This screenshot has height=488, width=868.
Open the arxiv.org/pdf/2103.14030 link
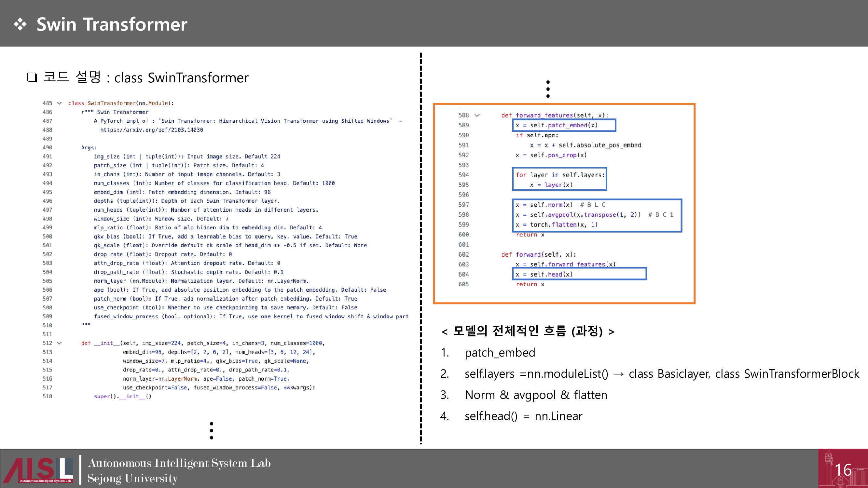point(151,130)
